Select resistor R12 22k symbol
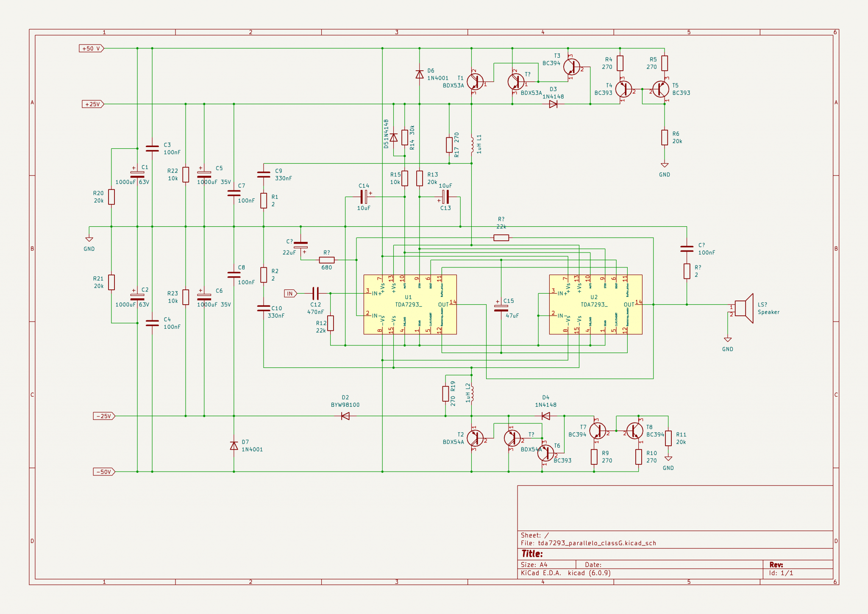The width and height of the screenshot is (868, 614). point(330,323)
